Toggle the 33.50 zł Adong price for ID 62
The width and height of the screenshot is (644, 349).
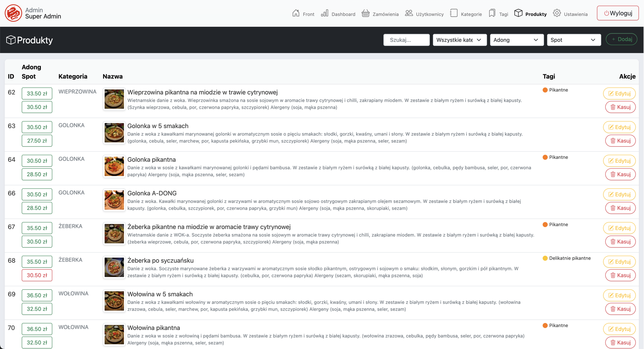click(x=37, y=93)
